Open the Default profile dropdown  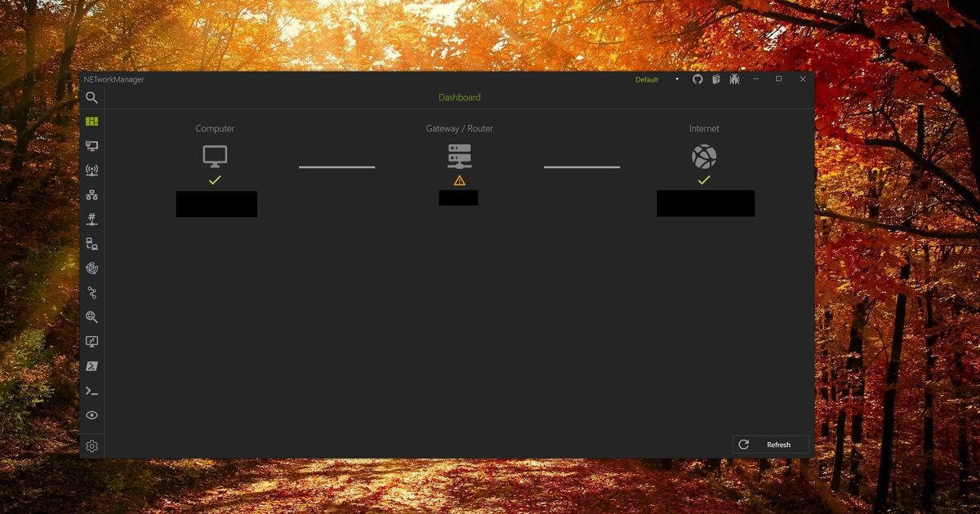click(x=654, y=79)
